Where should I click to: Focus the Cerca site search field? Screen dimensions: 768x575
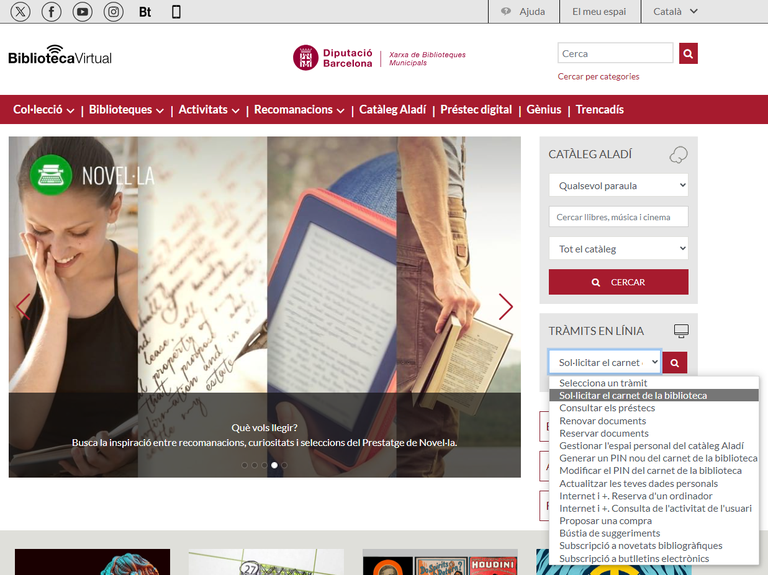(615, 53)
